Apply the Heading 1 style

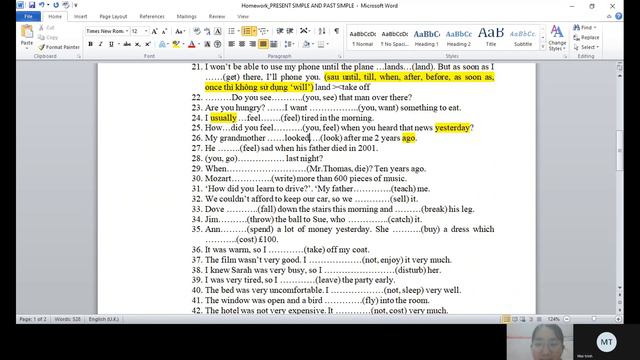tap(427, 38)
